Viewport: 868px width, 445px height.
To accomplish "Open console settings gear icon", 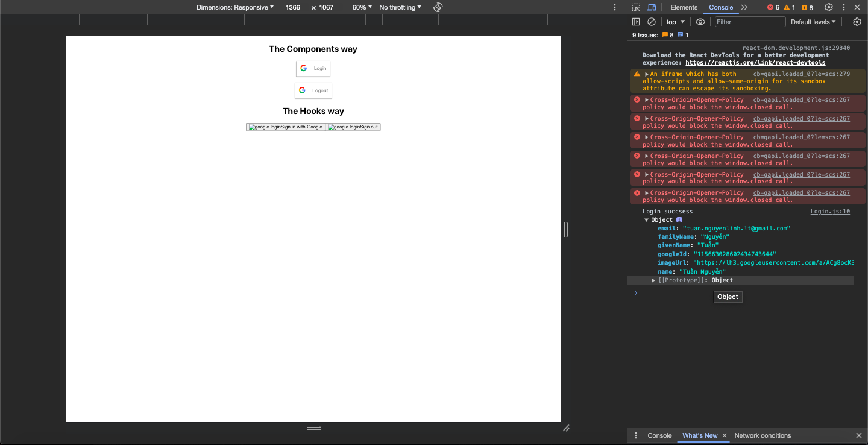I will point(857,22).
